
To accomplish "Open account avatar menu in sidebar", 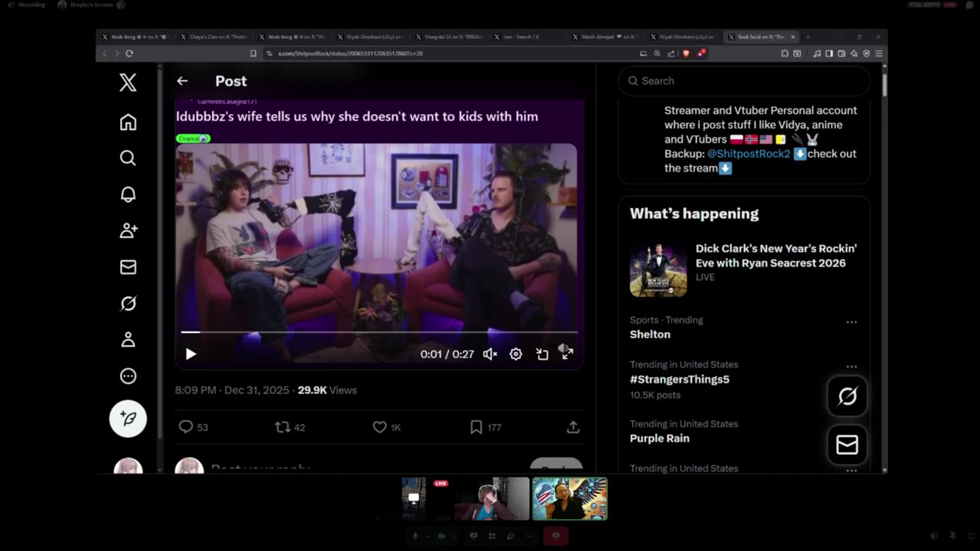I will point(128,466).
